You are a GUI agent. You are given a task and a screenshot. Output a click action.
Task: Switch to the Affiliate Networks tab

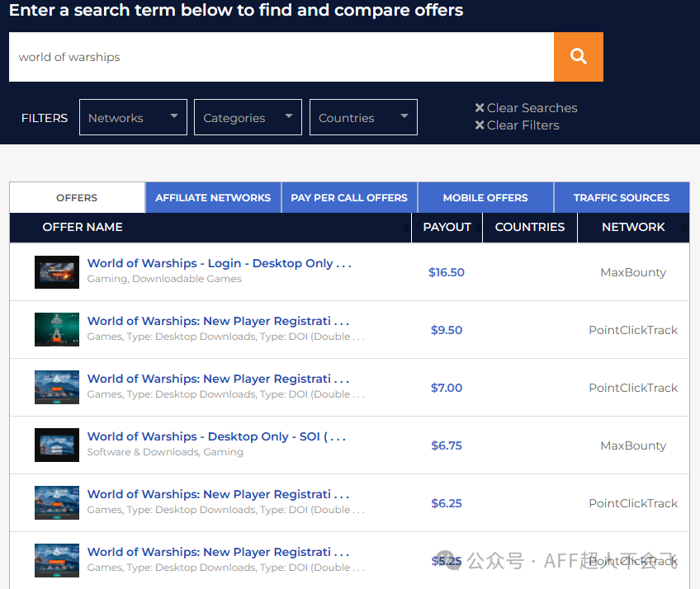coord(213,198)
